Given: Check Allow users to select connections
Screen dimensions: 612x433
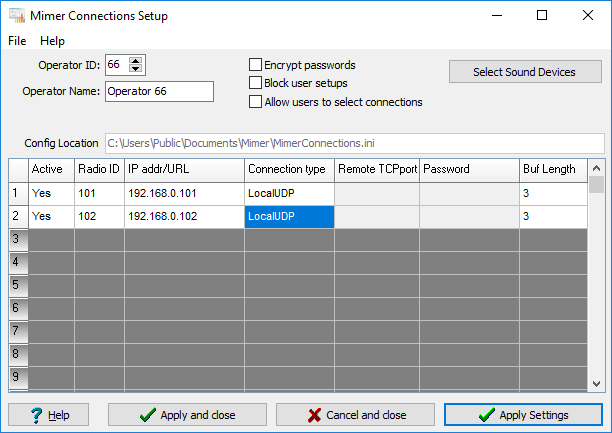Looking at the screenshot, I should pyautogui.click(x=255, y=102).
